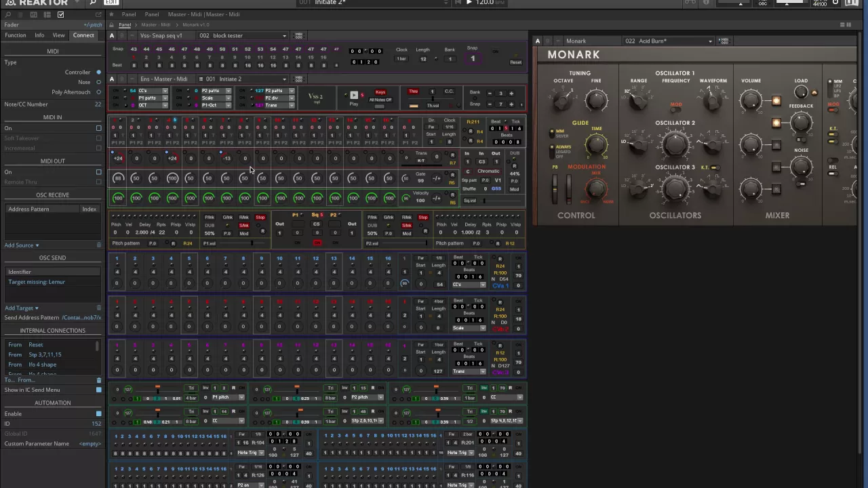Click the MIDI/OSC icon in Monark header
This screenshot has height=488, width=868.
(x=724, y=41)
